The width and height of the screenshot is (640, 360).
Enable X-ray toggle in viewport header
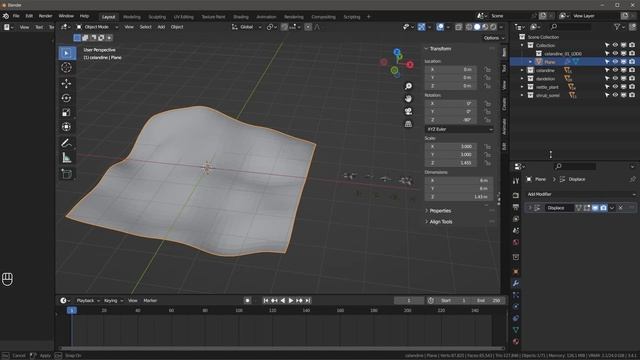coord(459,27)
